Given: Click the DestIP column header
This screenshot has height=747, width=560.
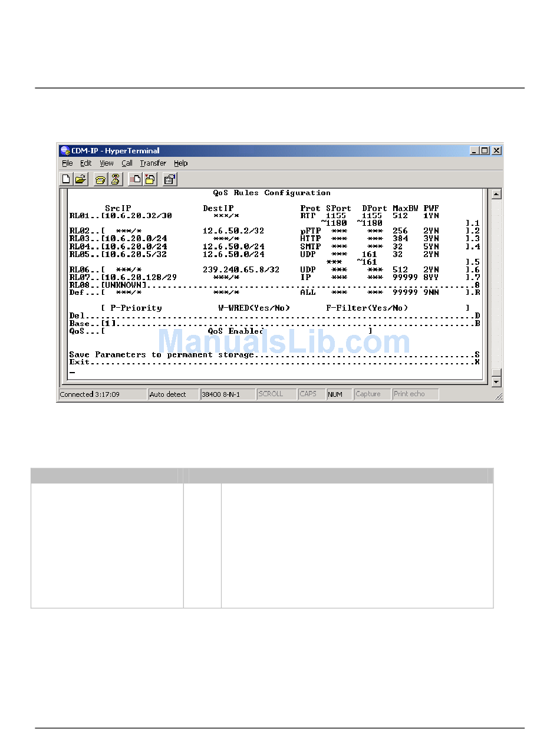Looking at the screenshot, I should tap(218, 208).
